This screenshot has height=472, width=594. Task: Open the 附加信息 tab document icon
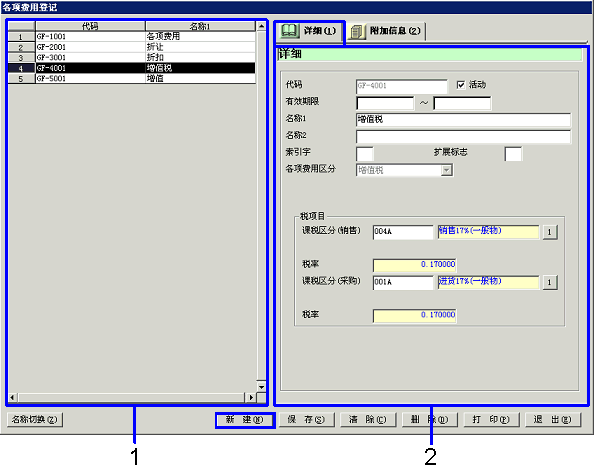coord(356,31)
